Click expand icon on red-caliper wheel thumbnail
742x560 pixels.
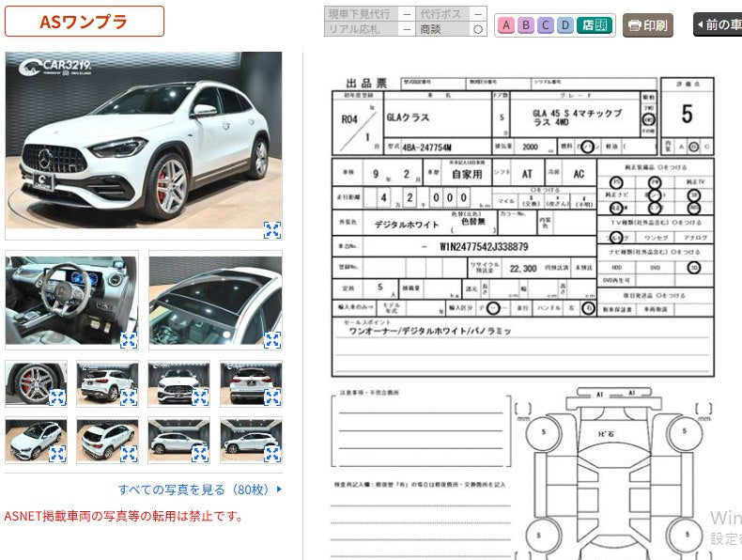click(x=56, y=397)
